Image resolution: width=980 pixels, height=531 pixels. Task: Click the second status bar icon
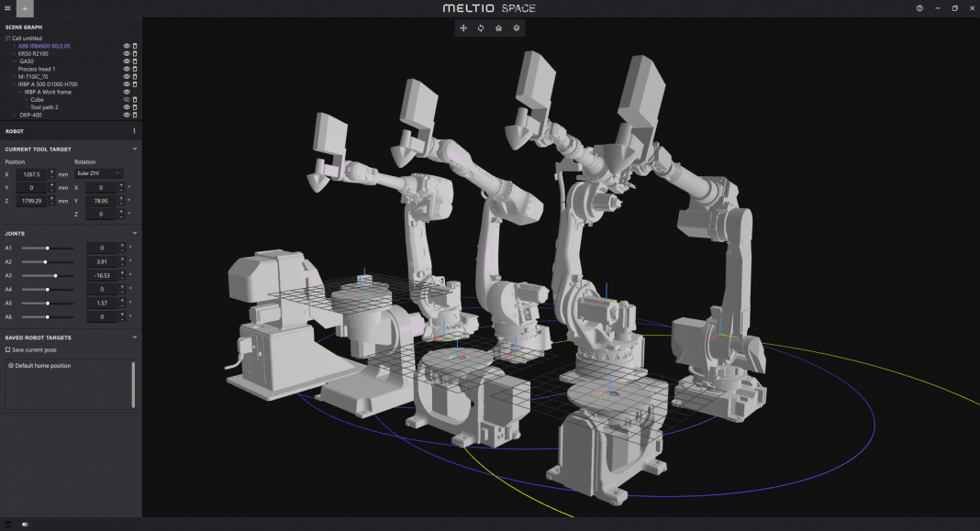(25, 525)
